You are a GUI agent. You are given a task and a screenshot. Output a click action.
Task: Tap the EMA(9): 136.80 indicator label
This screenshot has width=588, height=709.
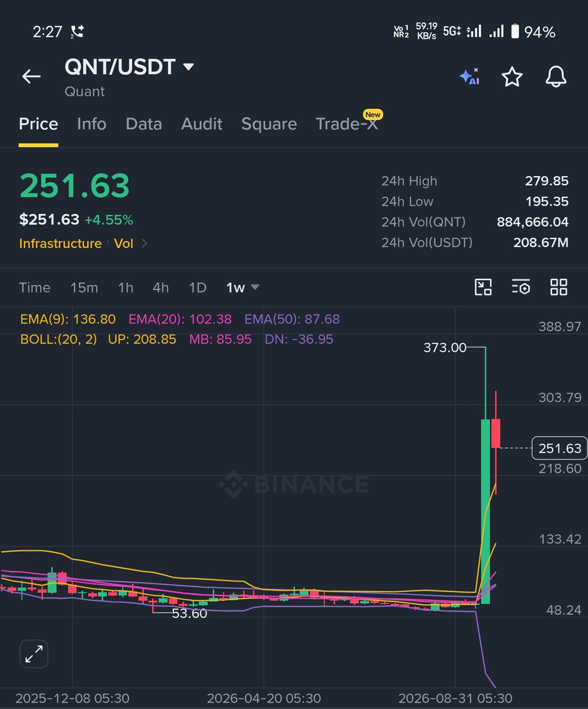point(68,320)
